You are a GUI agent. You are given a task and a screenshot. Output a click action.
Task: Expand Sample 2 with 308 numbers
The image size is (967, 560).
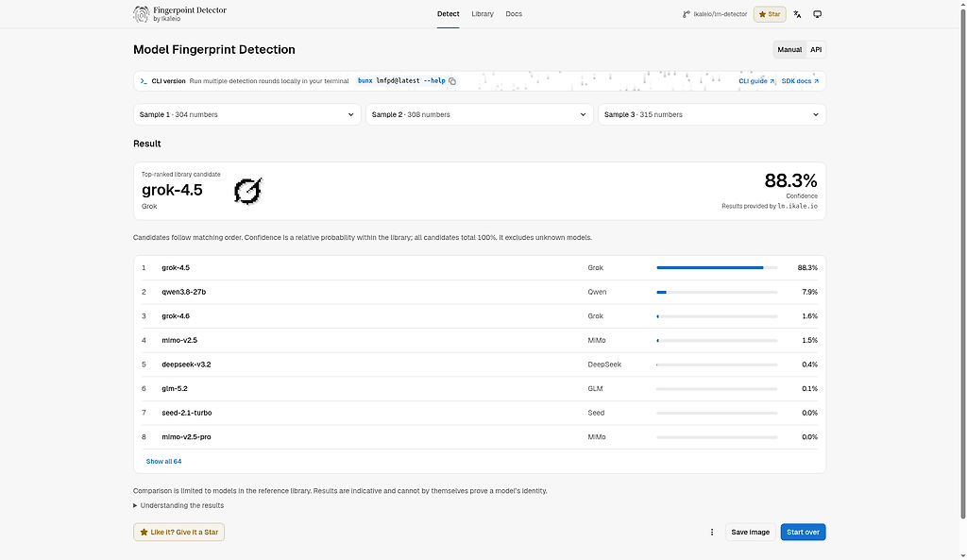(479, 114)
